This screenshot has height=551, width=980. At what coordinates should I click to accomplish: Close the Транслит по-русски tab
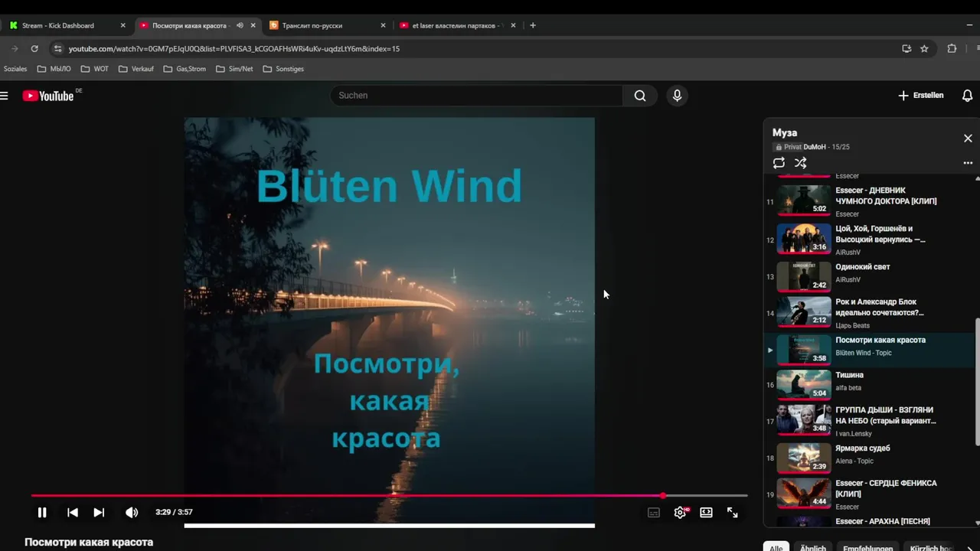383,25
